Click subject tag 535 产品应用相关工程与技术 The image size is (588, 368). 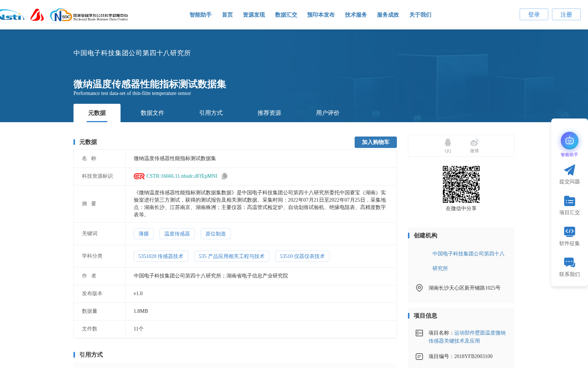(232, 256)
